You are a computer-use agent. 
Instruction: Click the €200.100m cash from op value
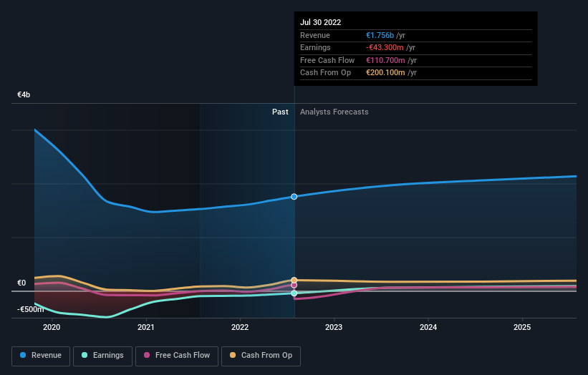tap(385, 73)
